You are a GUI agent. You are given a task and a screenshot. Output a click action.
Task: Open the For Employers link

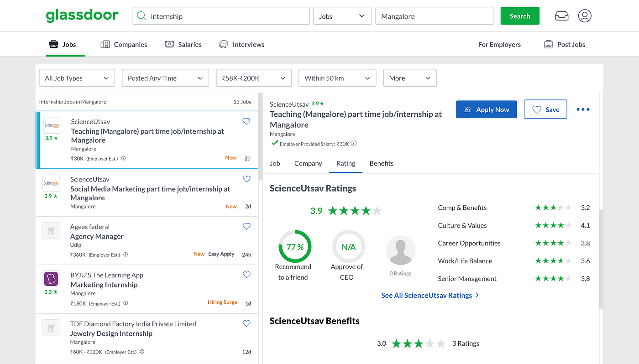click(x=499, y=44)
